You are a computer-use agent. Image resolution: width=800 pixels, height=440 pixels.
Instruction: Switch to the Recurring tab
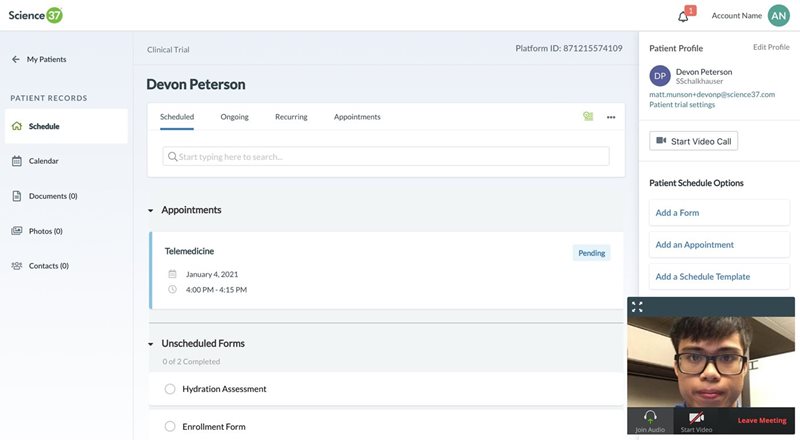click(x=291, y=117)
